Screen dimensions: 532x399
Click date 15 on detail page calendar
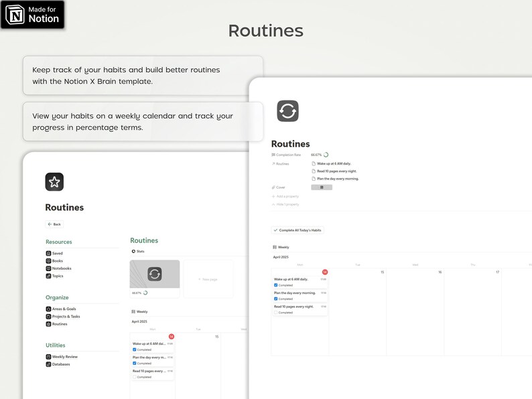383,272
